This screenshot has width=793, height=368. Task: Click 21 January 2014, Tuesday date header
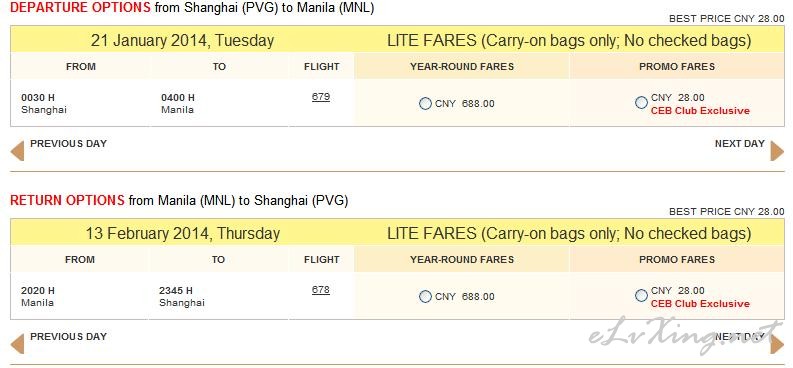point(182,40)
